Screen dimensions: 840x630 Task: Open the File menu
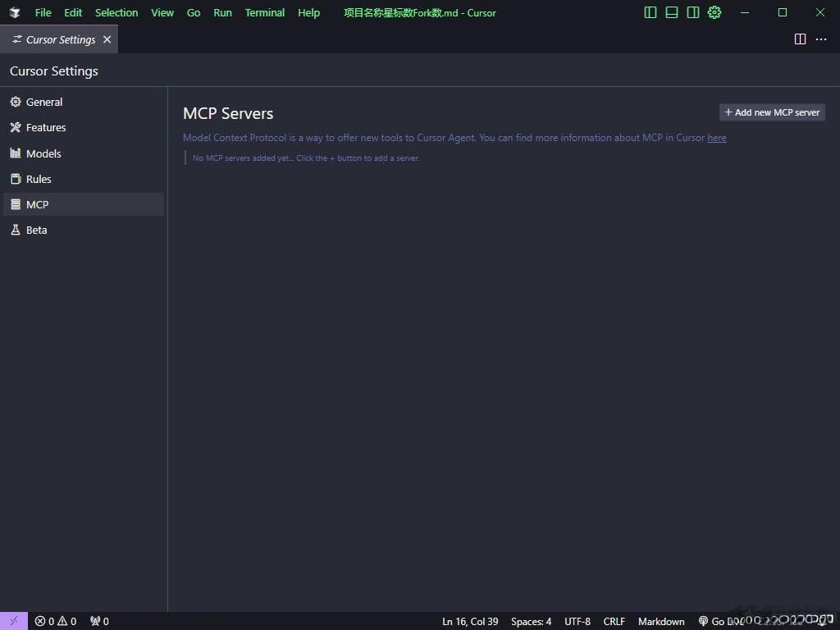[43, 12]
